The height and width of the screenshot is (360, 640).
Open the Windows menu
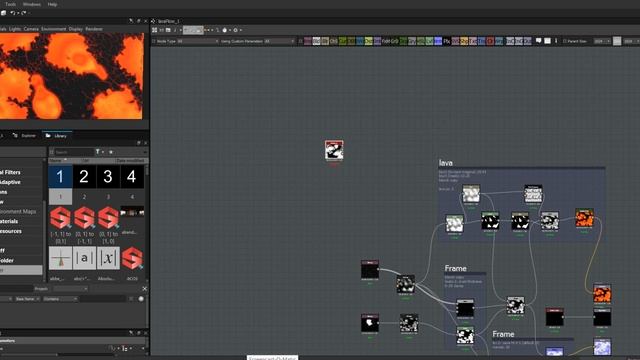[x=31, y=4]
